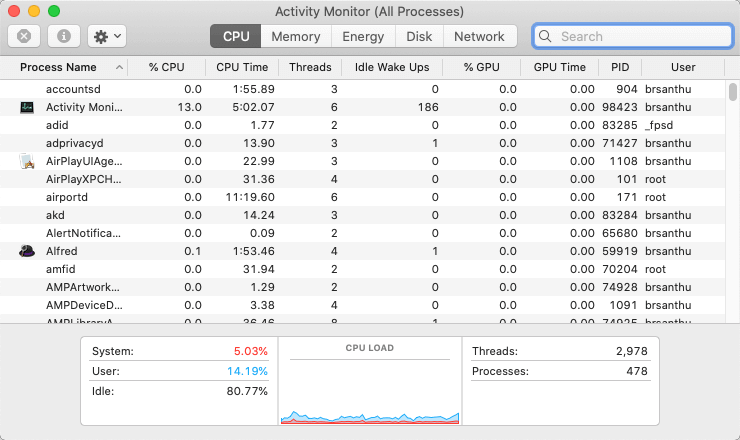The width and height of the screenshot is (740, 440).
Task: Click PID 171 in airportd row
Action: pyautogui.click(x=627, y=197)
